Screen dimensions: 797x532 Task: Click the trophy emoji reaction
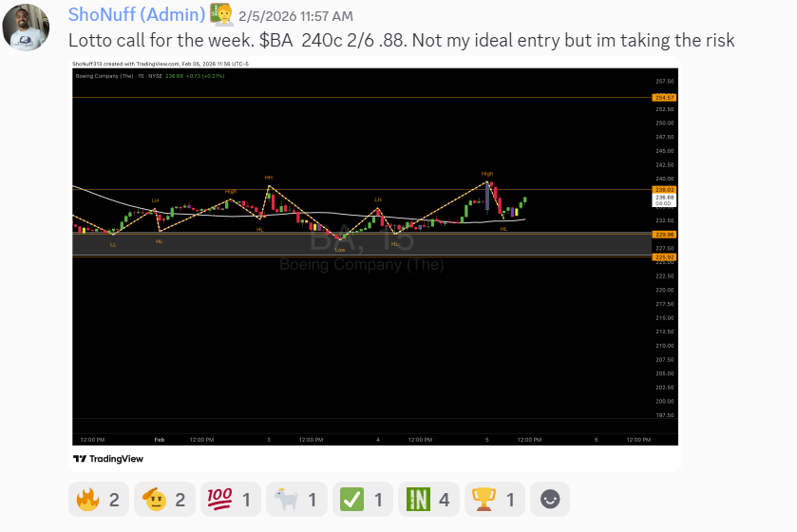click(495, 500)
